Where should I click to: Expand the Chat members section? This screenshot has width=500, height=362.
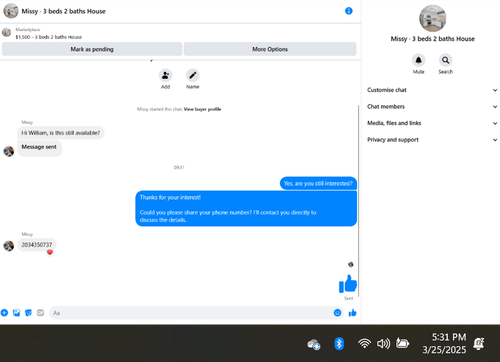432,107
